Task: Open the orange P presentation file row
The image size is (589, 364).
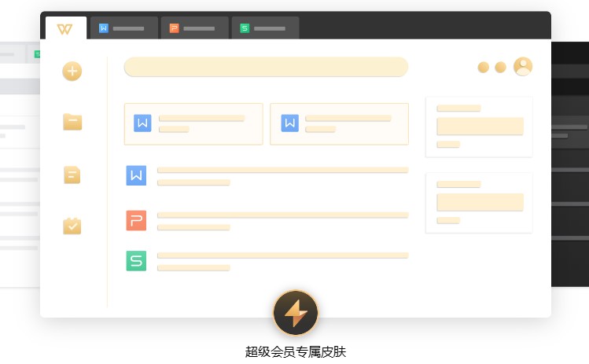Action: [267, 220]
